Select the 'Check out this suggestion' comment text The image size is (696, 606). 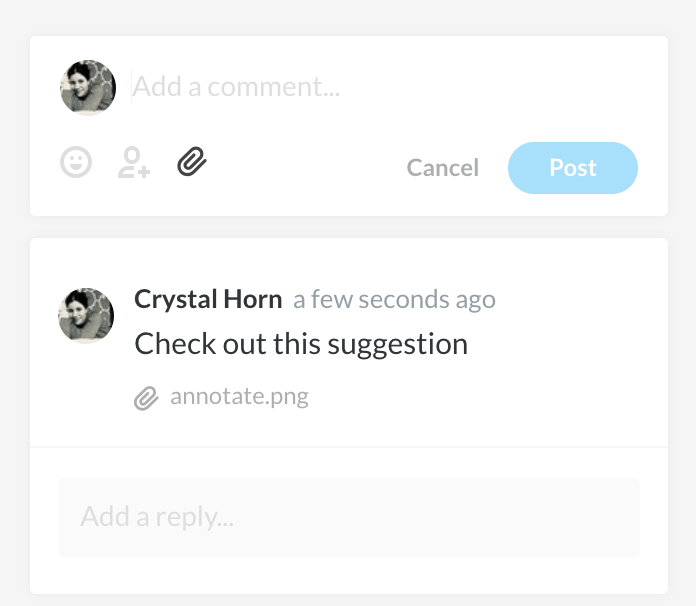coord(301,344)
